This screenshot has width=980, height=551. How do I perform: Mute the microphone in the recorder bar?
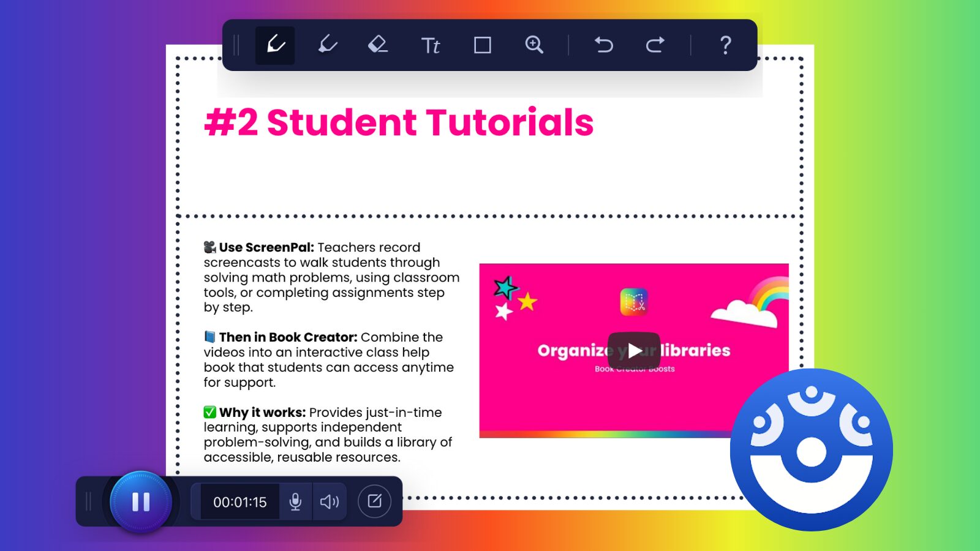coord(295,502)
